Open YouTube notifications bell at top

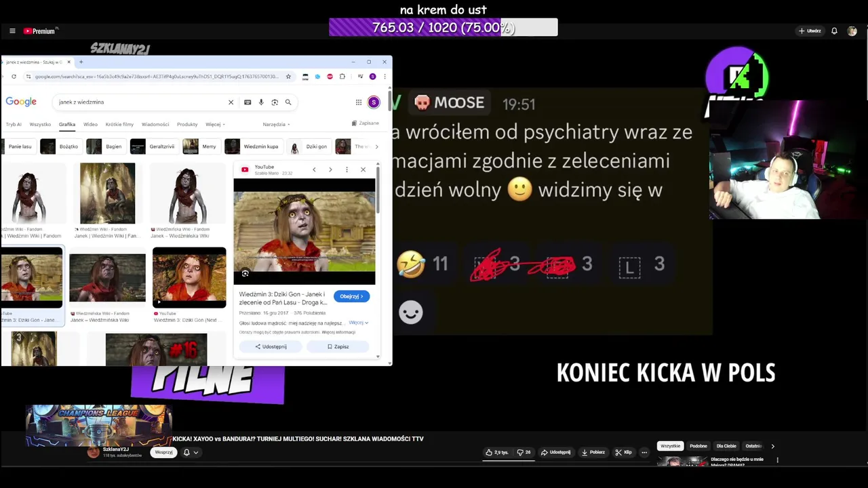pos(834,31)
